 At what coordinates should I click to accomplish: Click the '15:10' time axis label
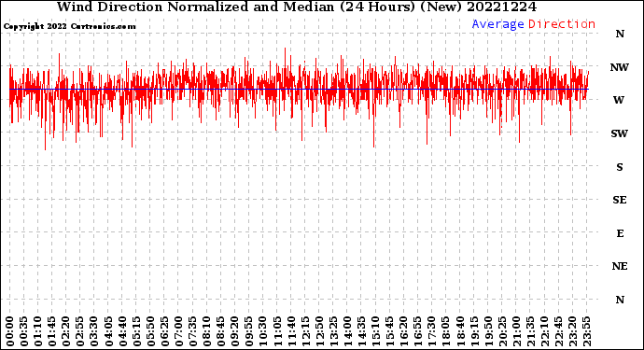coord(375,332)
